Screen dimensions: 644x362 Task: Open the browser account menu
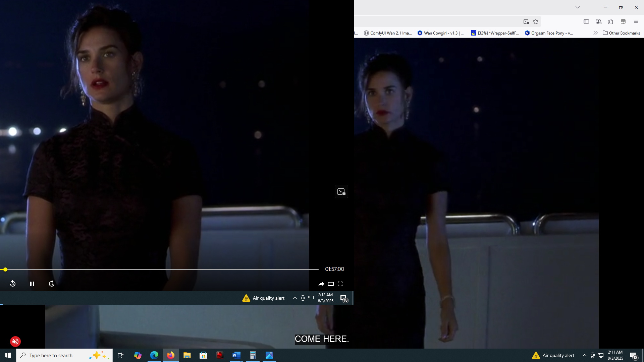[599, 22]
